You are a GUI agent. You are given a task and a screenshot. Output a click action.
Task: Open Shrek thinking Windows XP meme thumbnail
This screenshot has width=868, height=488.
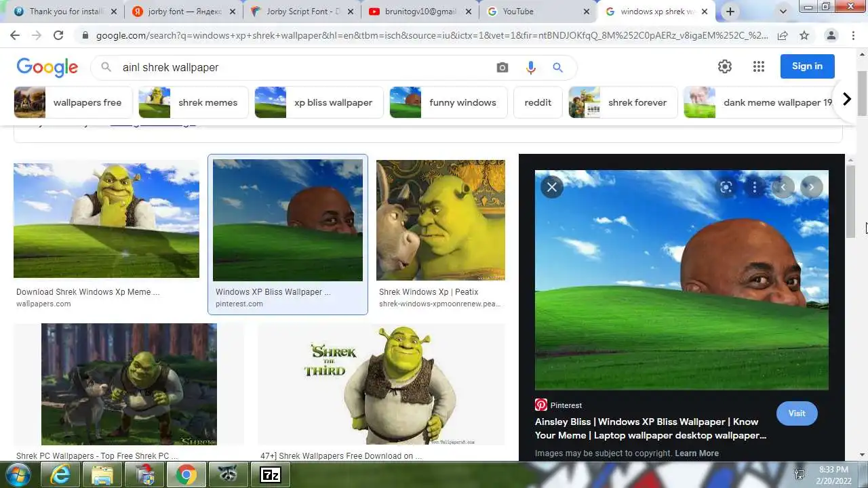coord(106,220)
